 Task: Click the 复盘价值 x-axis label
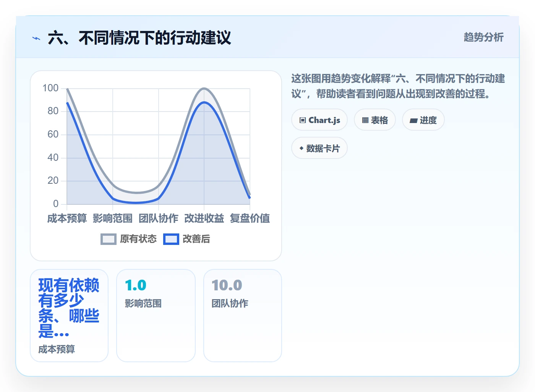[250, 218]
